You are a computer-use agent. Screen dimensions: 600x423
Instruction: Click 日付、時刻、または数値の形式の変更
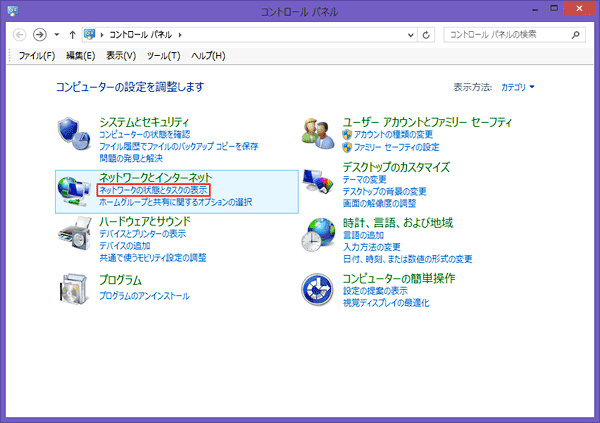tap(407, 259)
